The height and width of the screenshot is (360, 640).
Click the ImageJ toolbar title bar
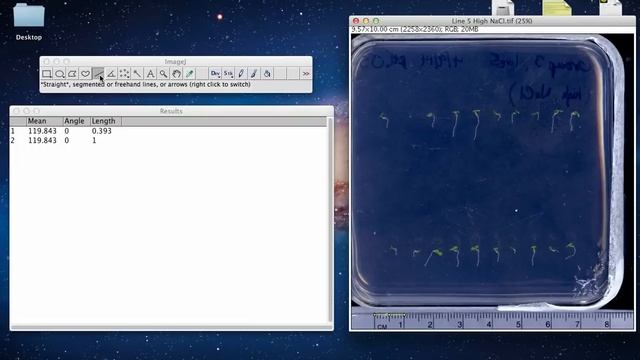coord(176,61)
